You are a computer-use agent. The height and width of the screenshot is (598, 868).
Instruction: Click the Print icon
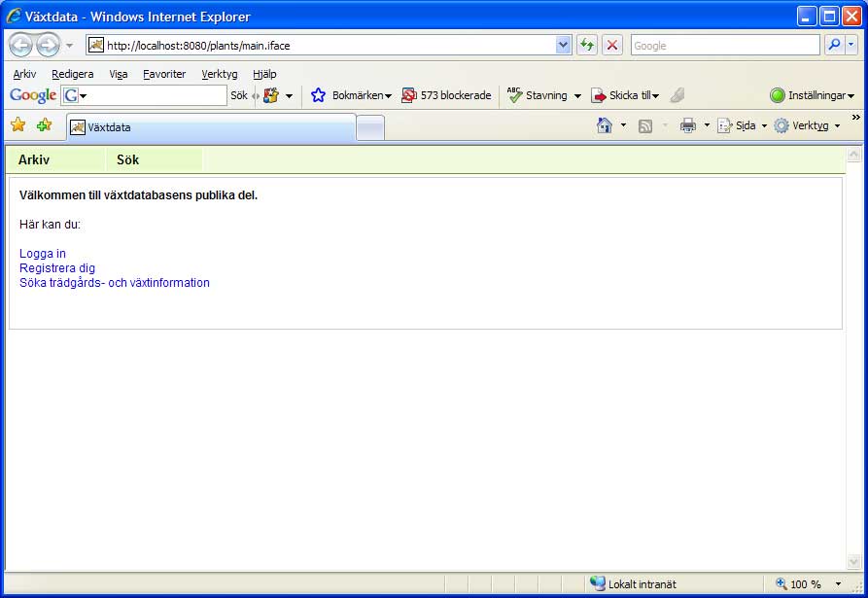(687, 125)
